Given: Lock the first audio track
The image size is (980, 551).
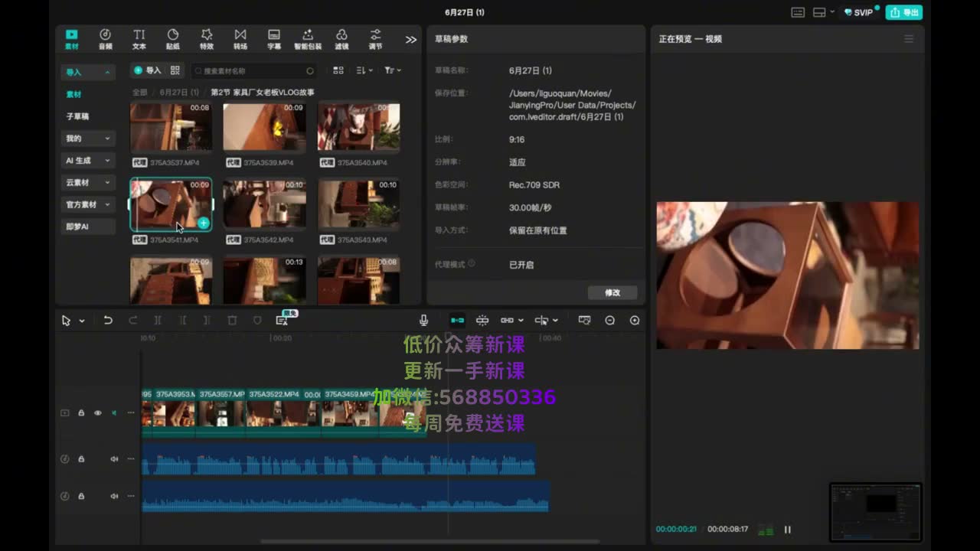Looking at the screenshot, I should click(x=81, y=459).
